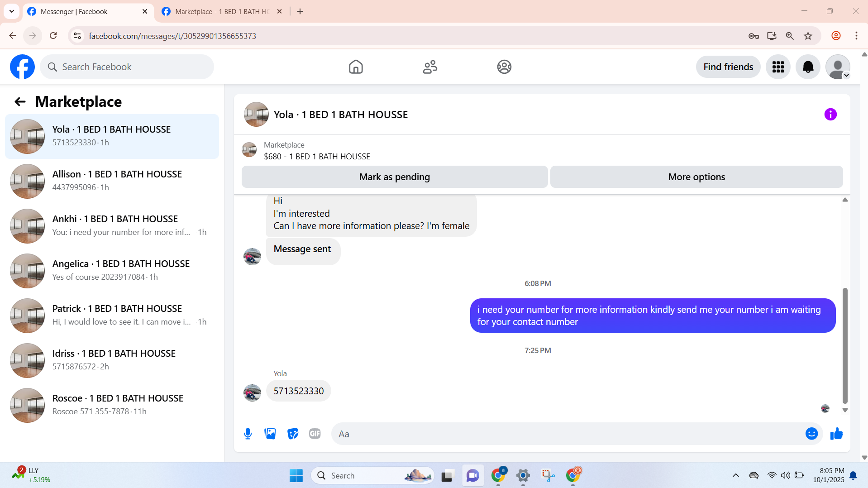The width and height of the screenshot is (868, 488).
Task: Open Idriss's conversation in the list
Action: click(x=112, y=360)
